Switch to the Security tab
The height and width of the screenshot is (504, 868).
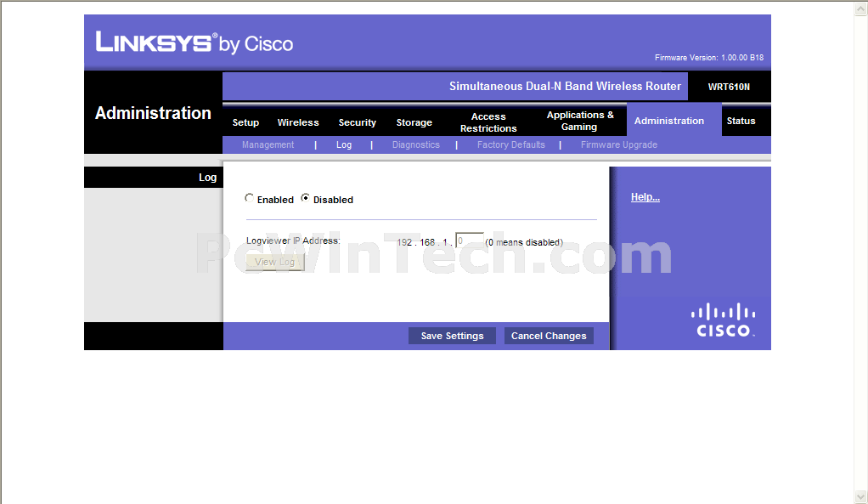357,122
